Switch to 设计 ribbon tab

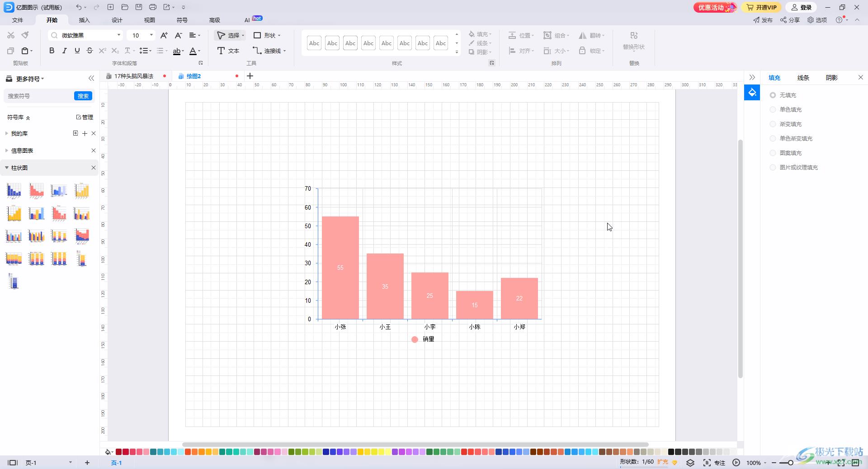pyautogui.click(x=117, y=20)
